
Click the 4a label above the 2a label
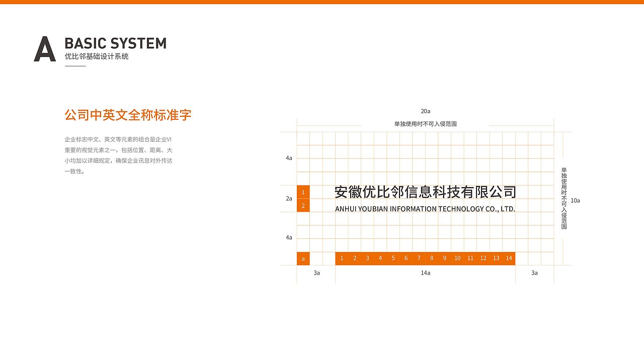point(289,158)
